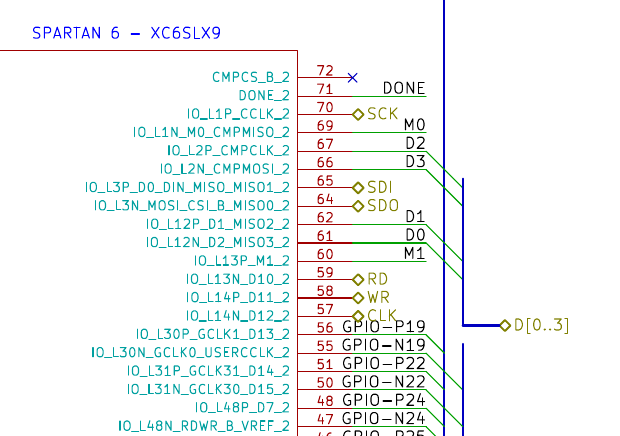Click pin number 71

pos(325,89)
